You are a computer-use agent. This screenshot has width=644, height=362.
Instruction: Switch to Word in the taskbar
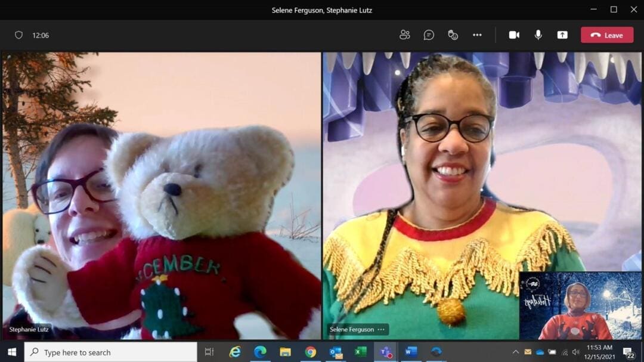[x=411, y=352]
